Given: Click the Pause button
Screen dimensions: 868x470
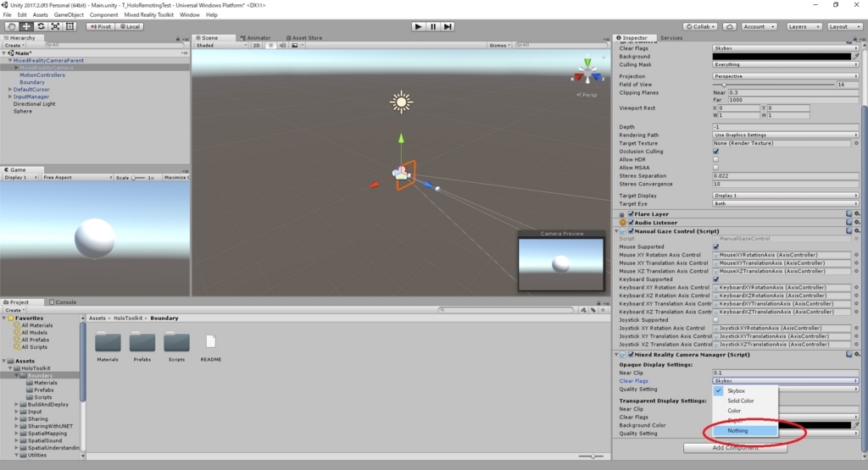Looking at the screenshot, I should pos(433,26).
